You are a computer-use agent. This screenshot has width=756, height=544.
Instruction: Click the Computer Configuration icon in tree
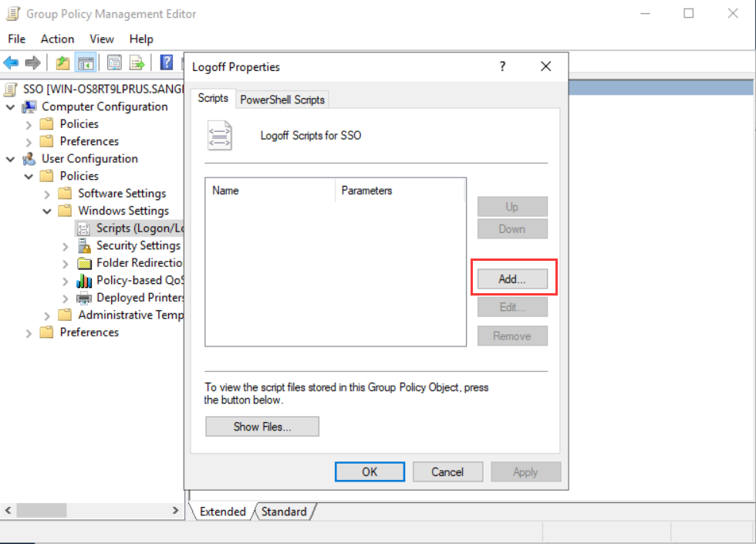30,106
